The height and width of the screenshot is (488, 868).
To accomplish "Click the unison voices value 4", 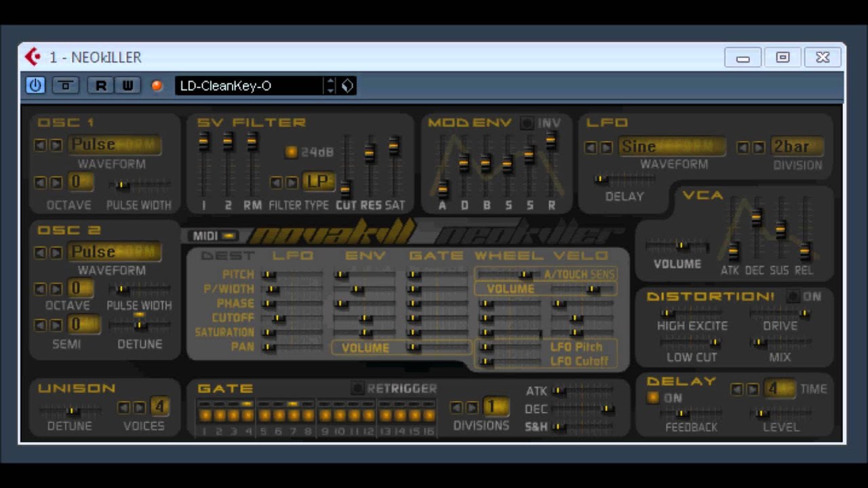I will (159, 407).
